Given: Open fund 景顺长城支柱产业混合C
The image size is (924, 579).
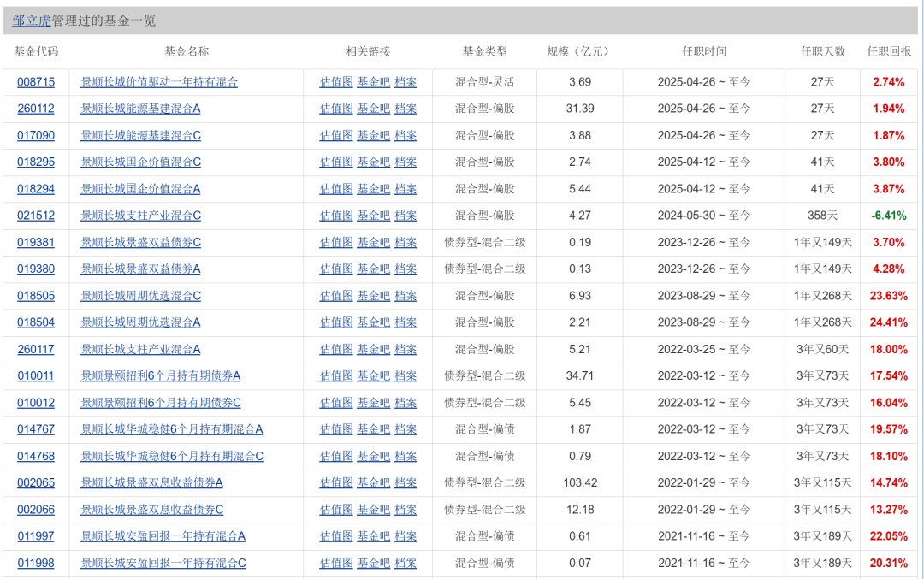Looking at the screenshot, I should point(141,216).
